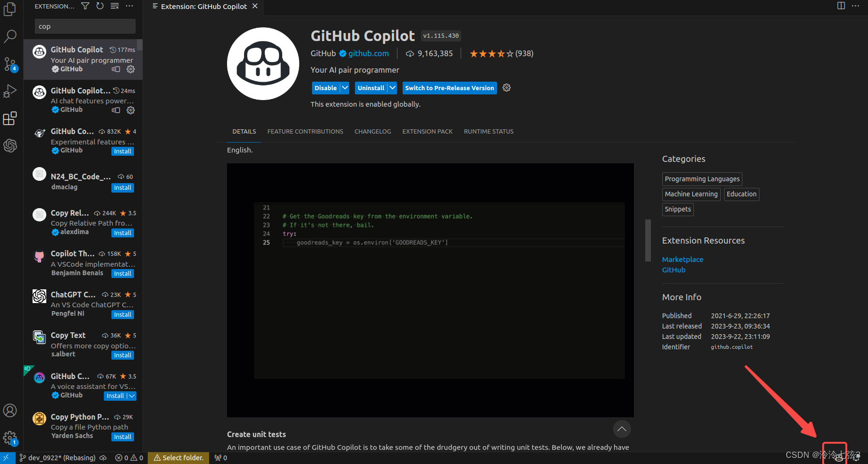Install the Copy Relative Path extension
This screenshot has height=464, width=868.
(x=123, y=233)
